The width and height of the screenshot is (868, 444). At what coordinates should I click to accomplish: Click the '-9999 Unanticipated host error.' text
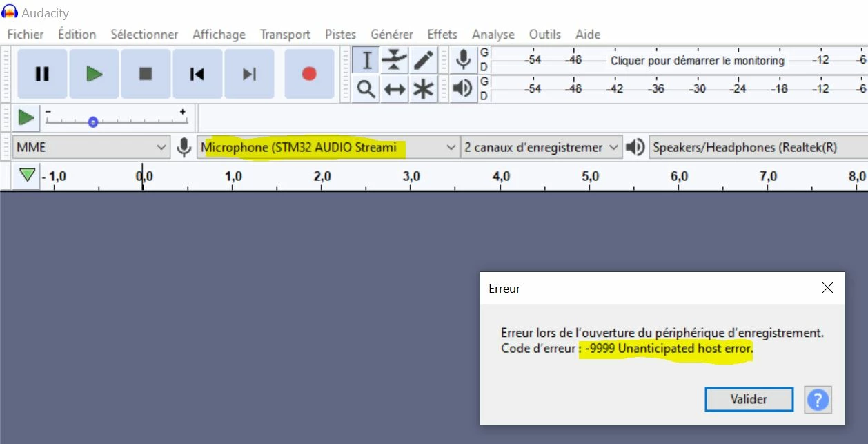tap(669, 349)
